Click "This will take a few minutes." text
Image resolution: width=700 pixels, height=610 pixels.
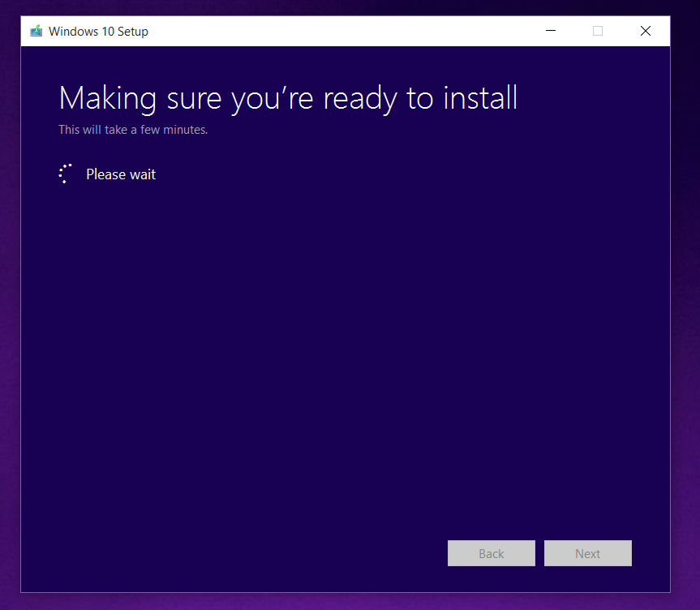point(133,130)
